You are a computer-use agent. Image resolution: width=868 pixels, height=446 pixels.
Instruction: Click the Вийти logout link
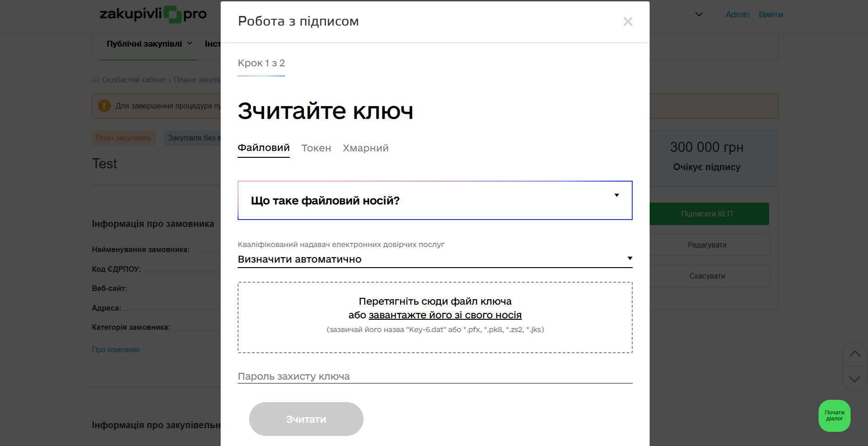(x=770, y=15)
